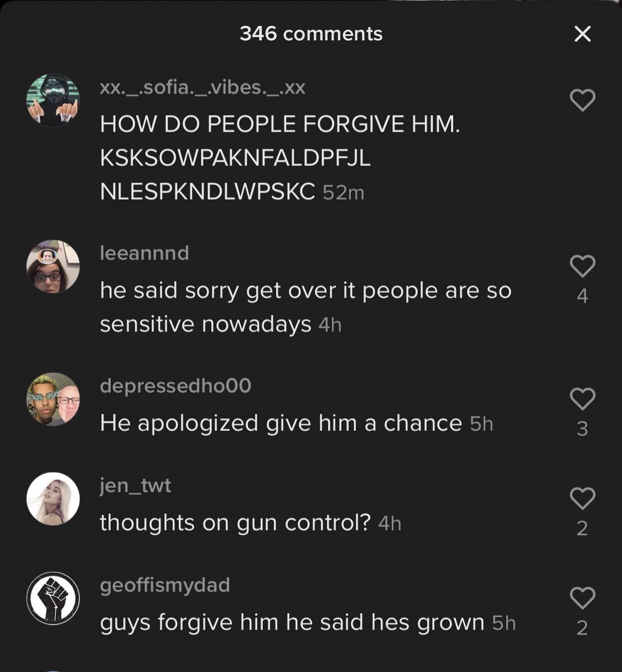This screenshot has height=672, width=622.
Task: View depressedho00's profile picture
Action: (x=53, y=399)
